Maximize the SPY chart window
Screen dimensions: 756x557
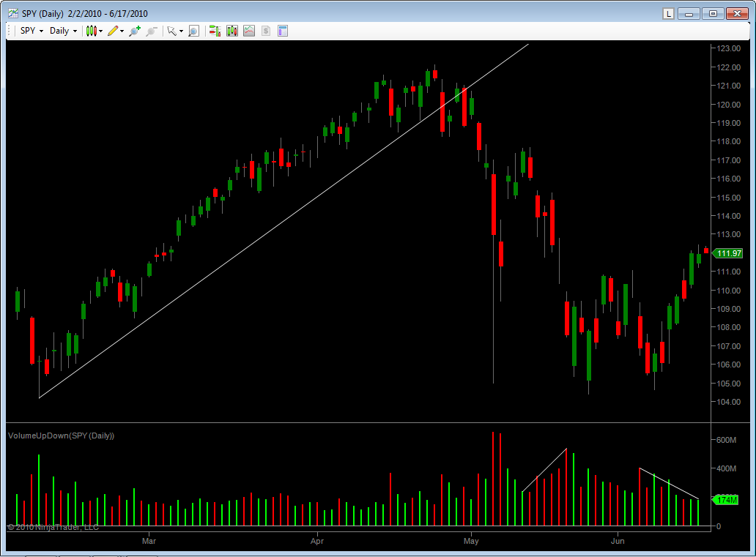[x=713, y=13]
